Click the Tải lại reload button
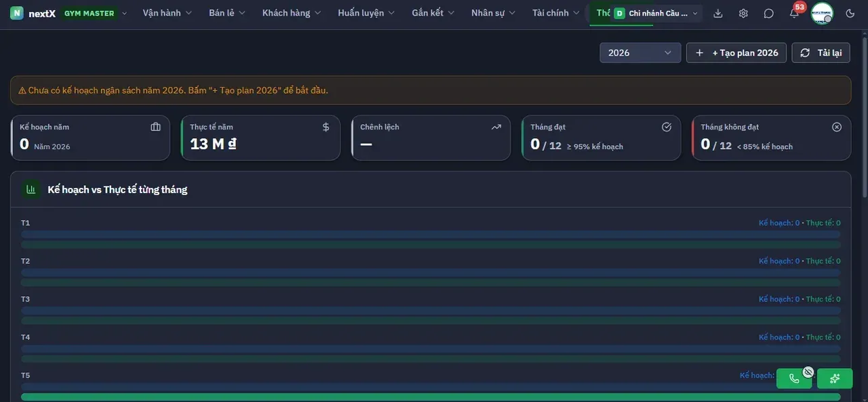 click(x=821, y=53)
